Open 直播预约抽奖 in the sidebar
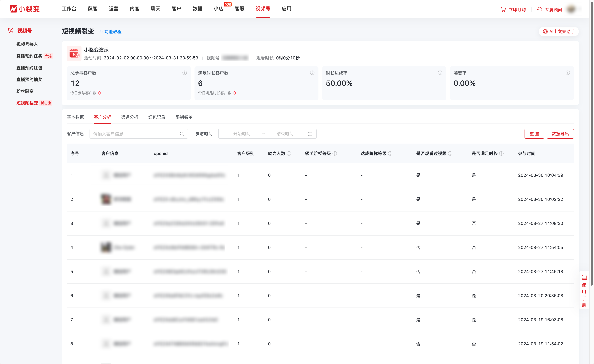Viewport: 594px width, 364px height. pos(29,79)
